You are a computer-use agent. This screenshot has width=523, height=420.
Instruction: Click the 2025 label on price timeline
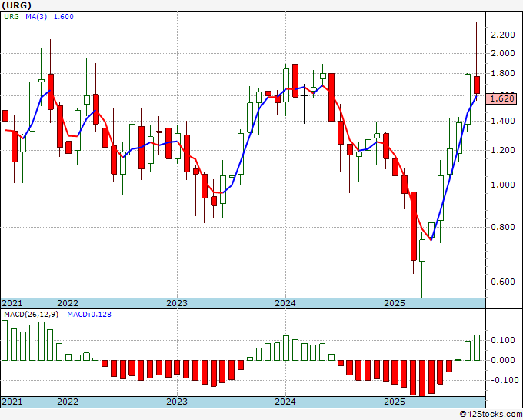[395, 303]
